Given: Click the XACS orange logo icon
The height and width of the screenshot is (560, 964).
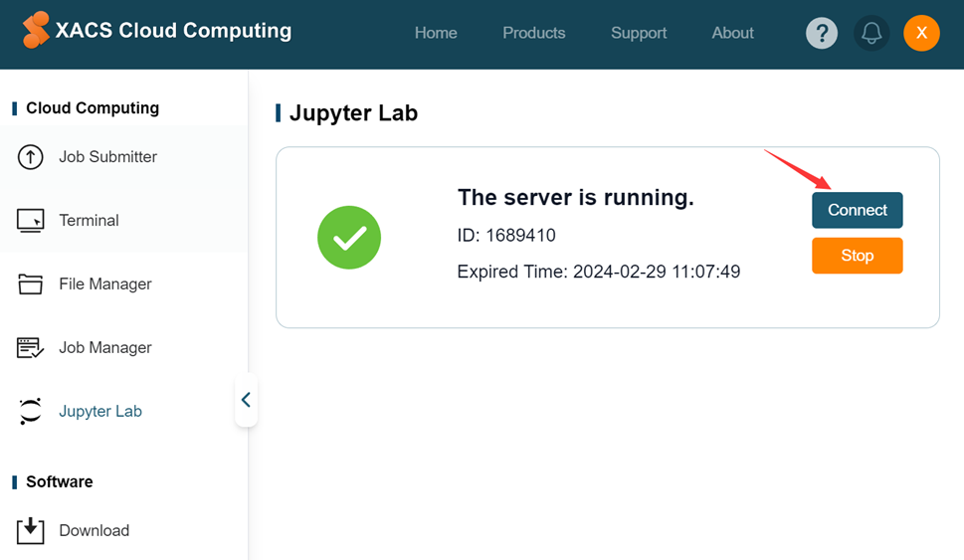Looking at the screenshot, I should [36, 30].
